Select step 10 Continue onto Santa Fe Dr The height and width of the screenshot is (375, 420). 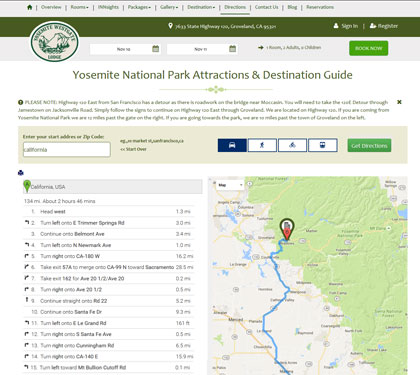(109, 312)
